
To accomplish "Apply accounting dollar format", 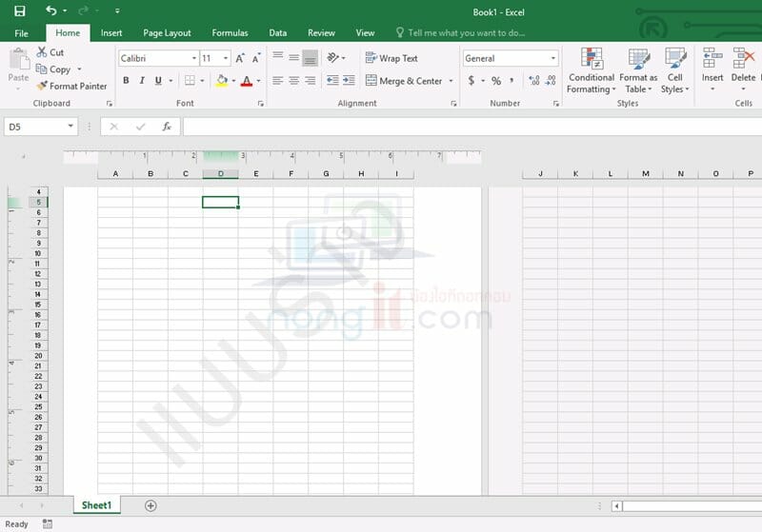I will [x=471, y=81].
